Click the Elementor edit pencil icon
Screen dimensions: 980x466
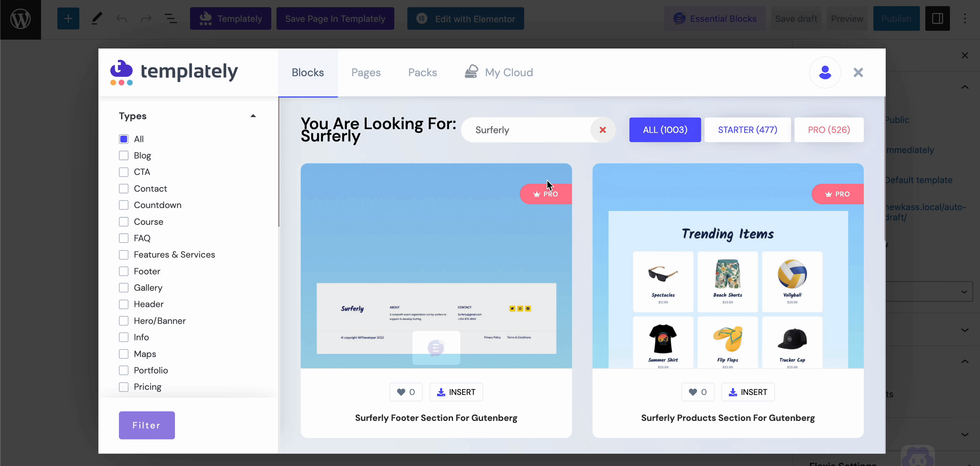point(97,19)
